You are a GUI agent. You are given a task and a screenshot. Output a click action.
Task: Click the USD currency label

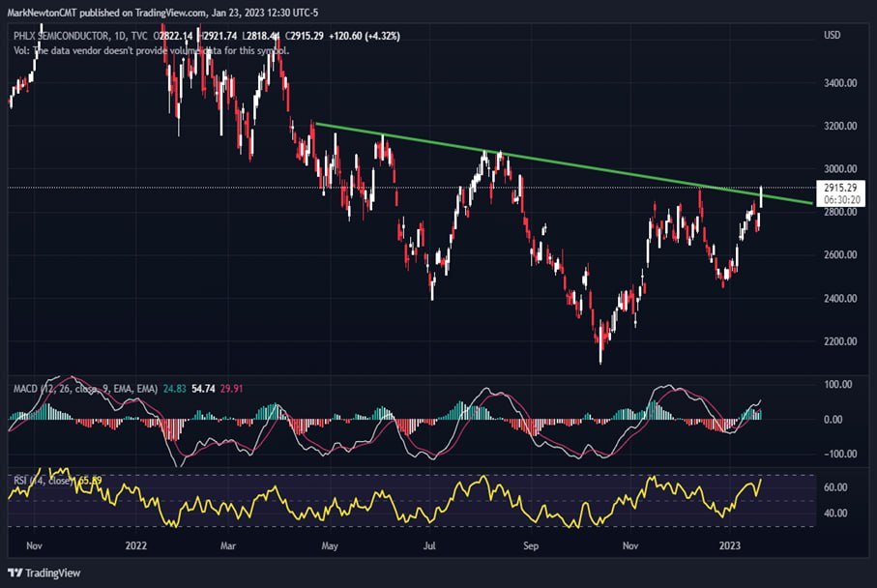832,35
